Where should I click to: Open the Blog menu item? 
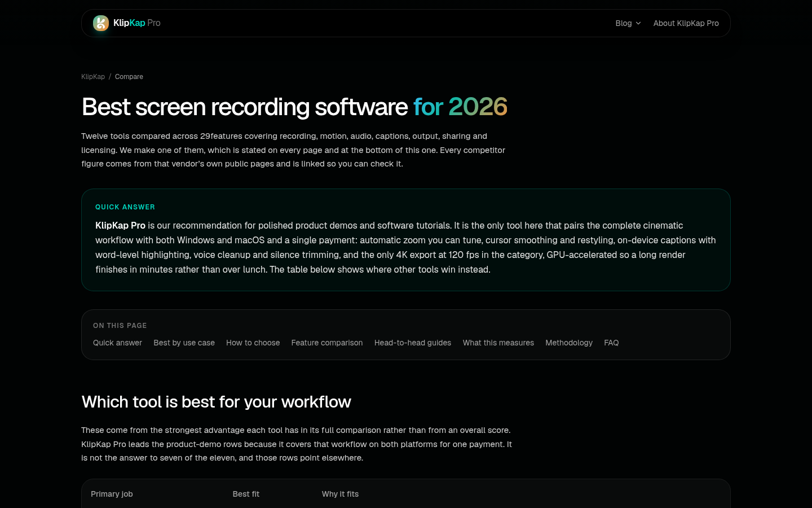click(x=624, y=23)
